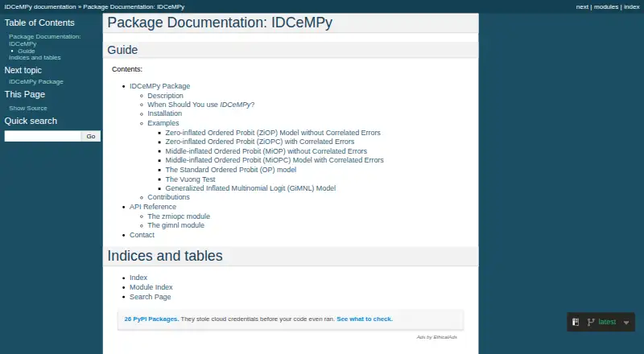
Task: Open The gimnl module link
Action: click(x=175, y=225)
